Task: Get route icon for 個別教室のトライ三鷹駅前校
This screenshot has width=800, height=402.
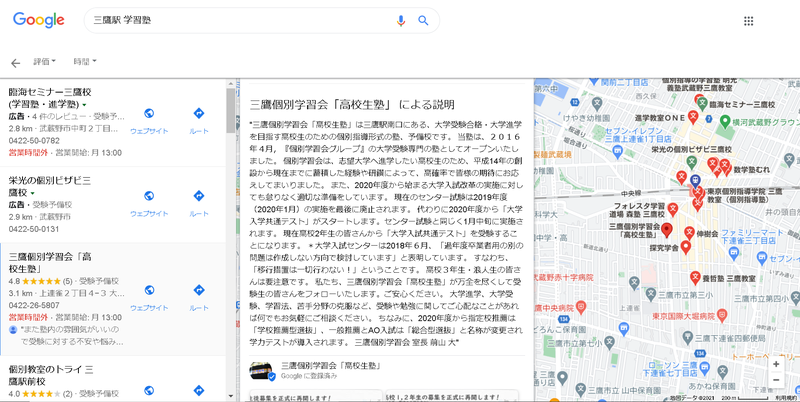Action: (x=199, y=390)
